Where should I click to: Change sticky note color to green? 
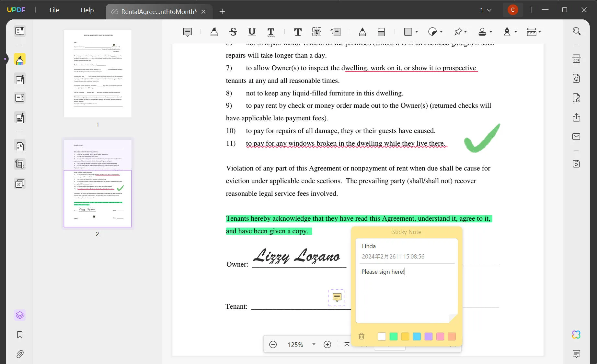click(x=394, y=336)
